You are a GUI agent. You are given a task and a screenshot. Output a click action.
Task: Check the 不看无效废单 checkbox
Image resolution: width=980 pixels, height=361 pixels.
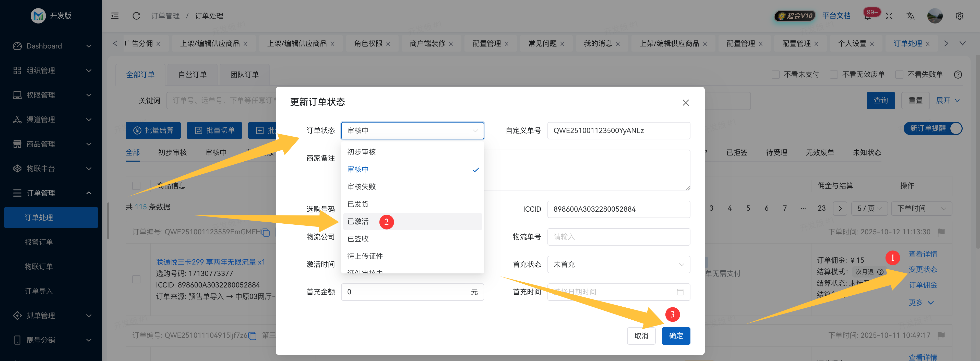[833, 75]
